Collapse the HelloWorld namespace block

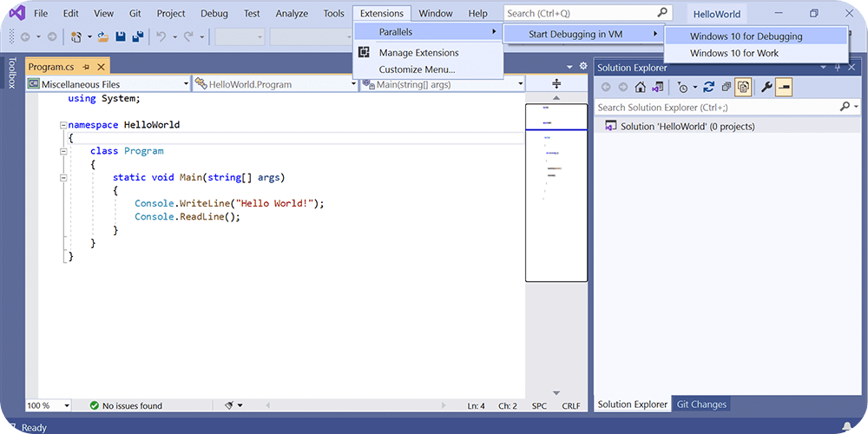tap(63, 125)
